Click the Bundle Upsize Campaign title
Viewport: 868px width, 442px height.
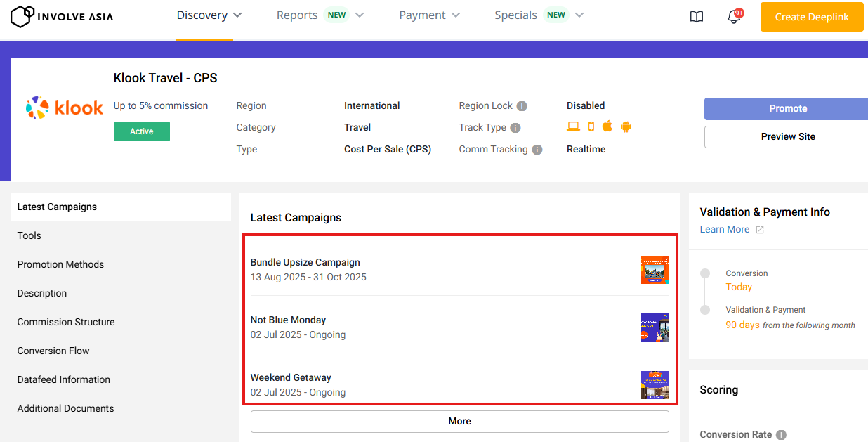[x=305, y=263]
